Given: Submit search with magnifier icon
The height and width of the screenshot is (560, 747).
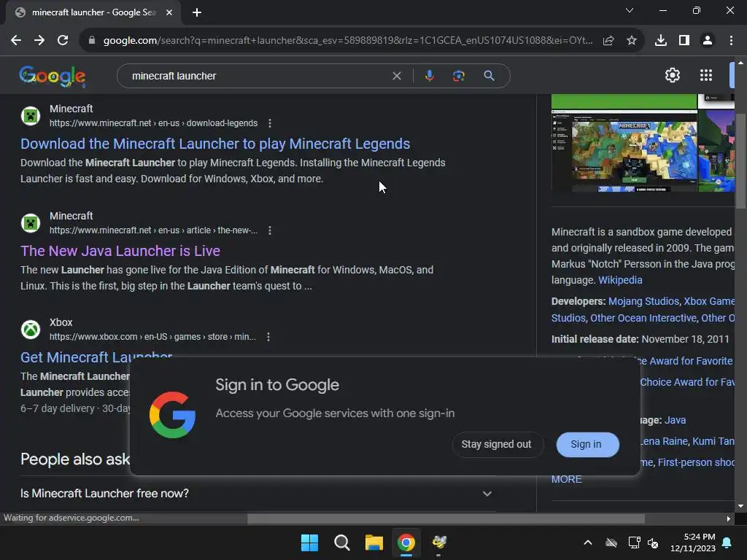Looking at the screenshot, I should [x=489, y=76].
